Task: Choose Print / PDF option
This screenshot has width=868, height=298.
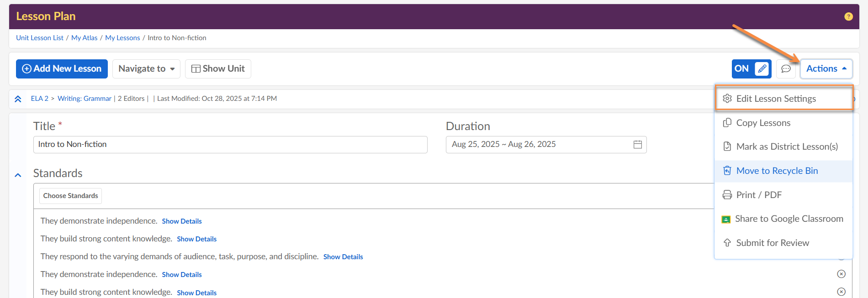Action: tap(758, 195)
